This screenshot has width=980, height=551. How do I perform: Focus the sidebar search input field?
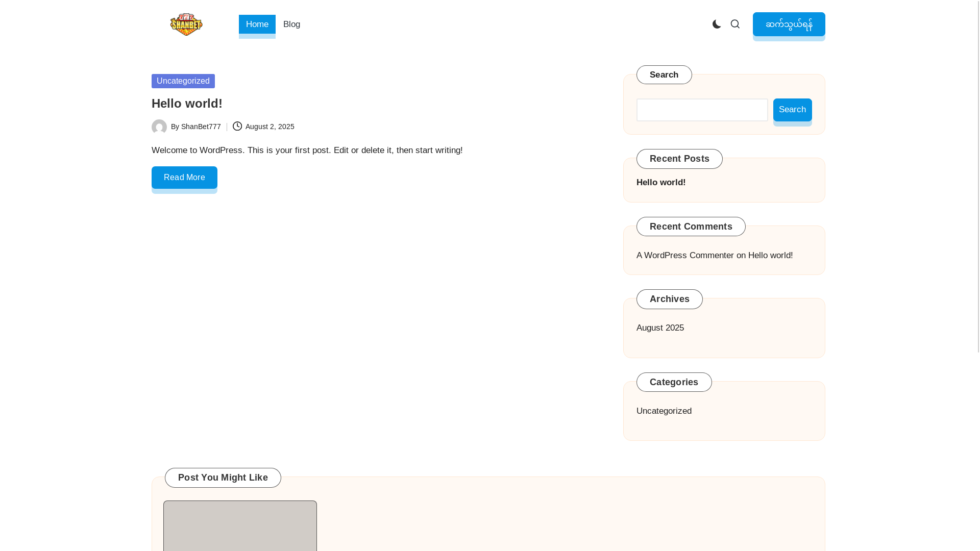702,110
